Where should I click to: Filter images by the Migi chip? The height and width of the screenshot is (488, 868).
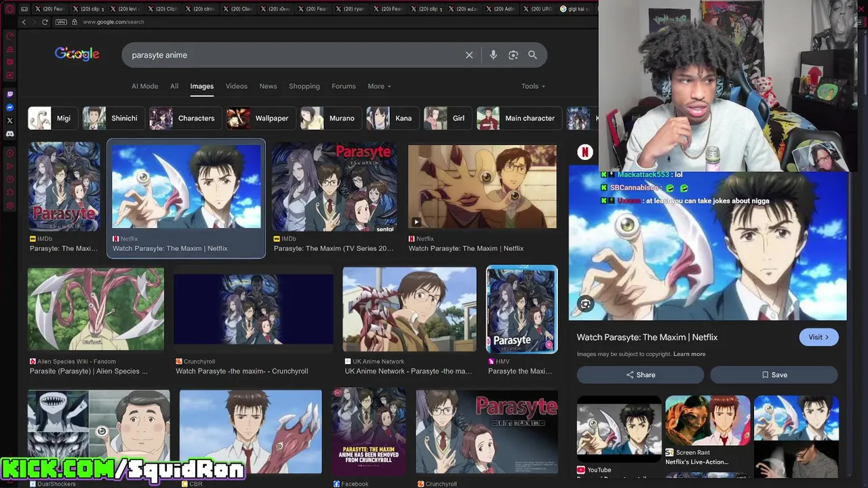tap(53, 118)
